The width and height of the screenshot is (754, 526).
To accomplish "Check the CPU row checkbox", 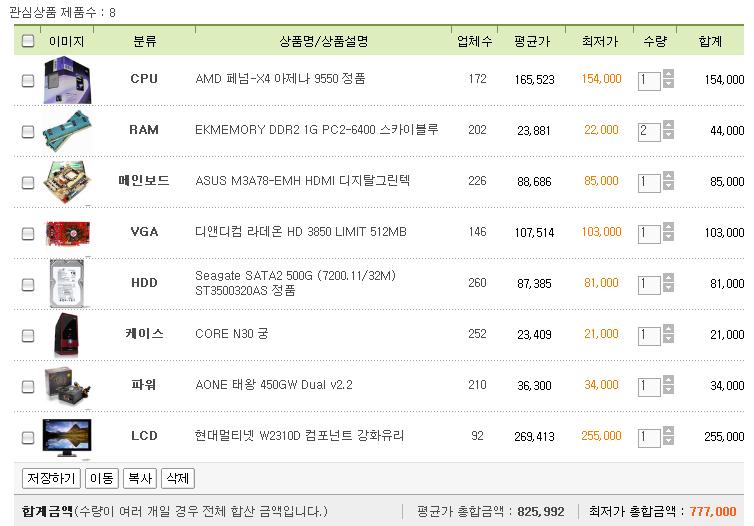I will point(28,81).
